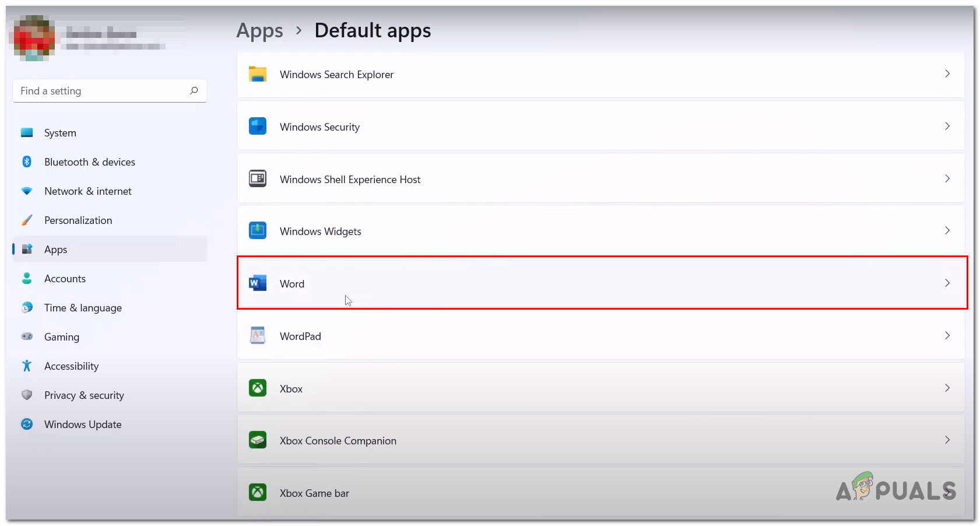
Task: Click the Apps breadcrumb link
Action: pyautogui.click(x=259, y=30)
